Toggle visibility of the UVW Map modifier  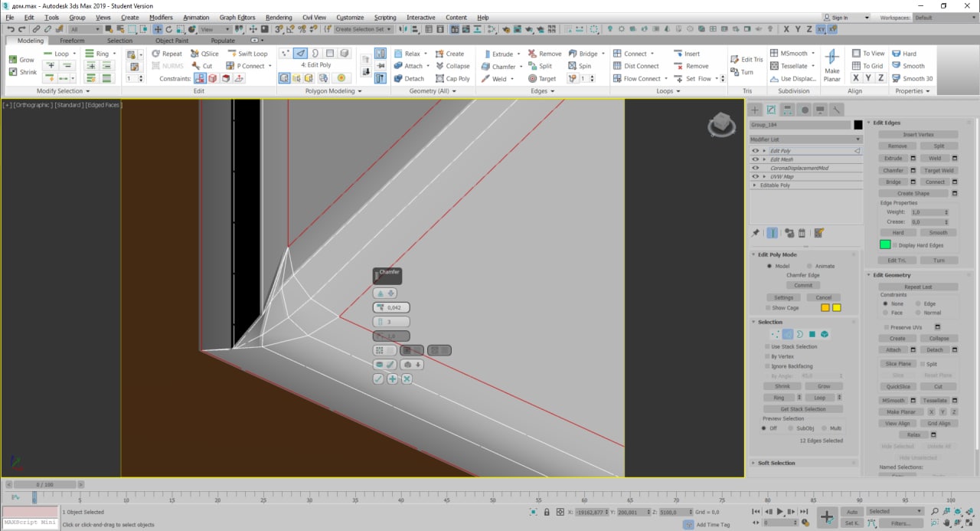755,176
